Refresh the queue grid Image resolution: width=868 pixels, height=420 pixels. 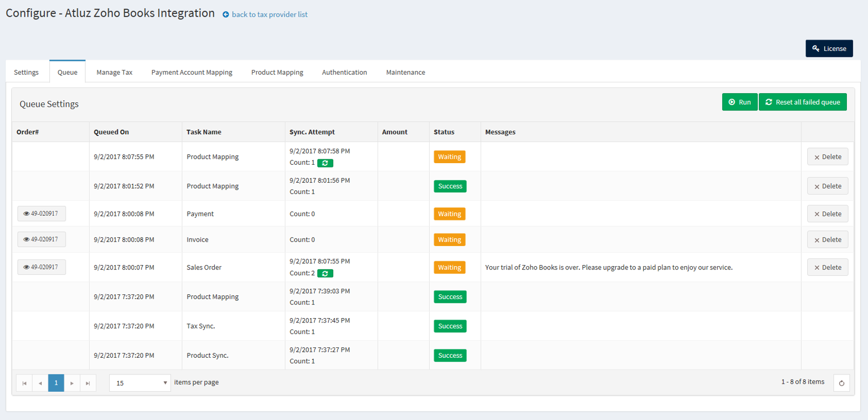[841, 383]
